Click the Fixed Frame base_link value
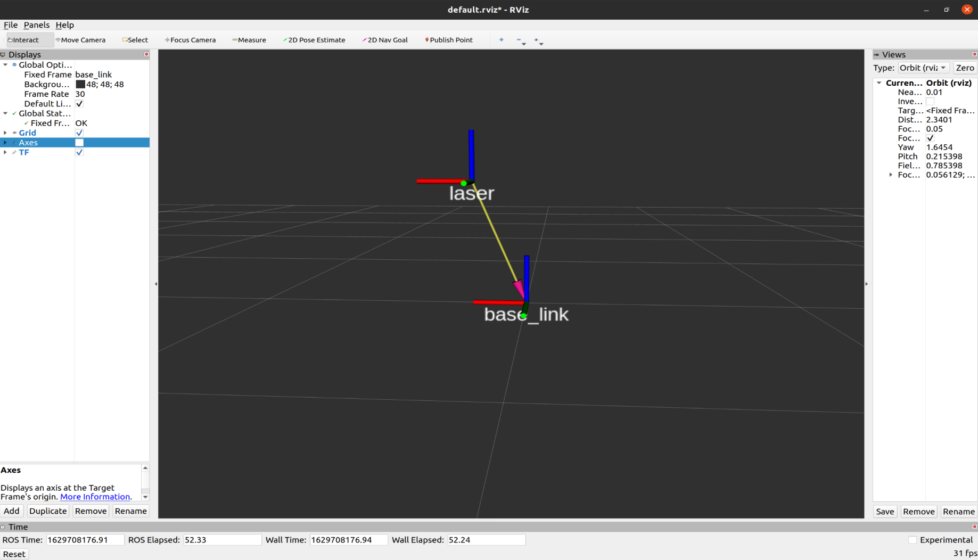978x560 pixels. (x=94, y=75)
